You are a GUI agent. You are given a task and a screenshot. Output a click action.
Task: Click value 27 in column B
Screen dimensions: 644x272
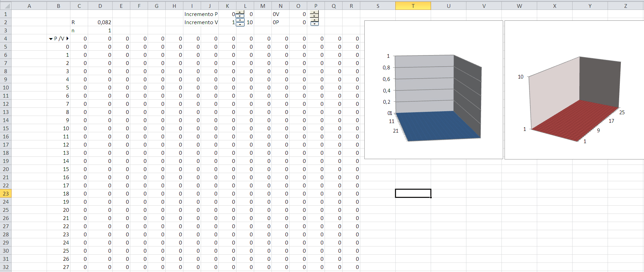pos(59,267)
